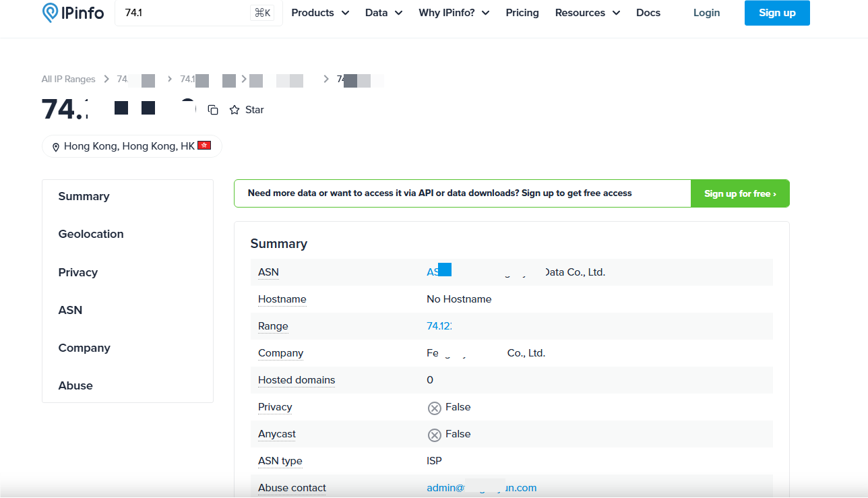The image size is (868, 498).
Task: Open the Resources dropdown
Action: (x=587, y=13)
